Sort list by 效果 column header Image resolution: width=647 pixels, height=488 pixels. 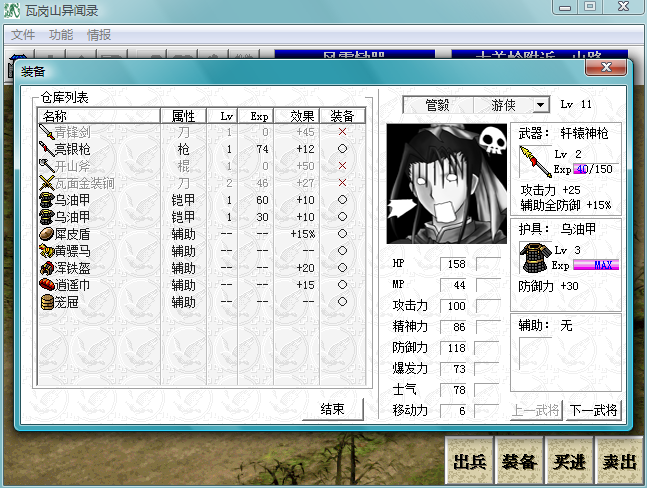click(x=297, y=116)
